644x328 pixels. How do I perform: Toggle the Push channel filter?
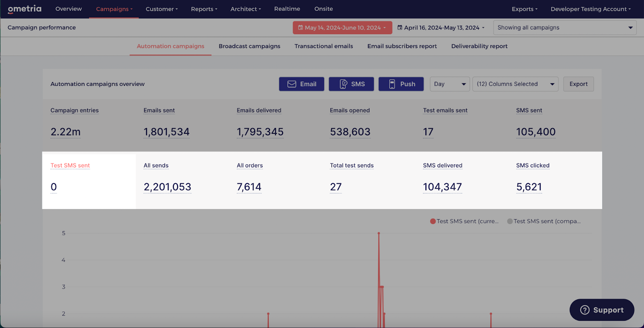tap(401, 84)
